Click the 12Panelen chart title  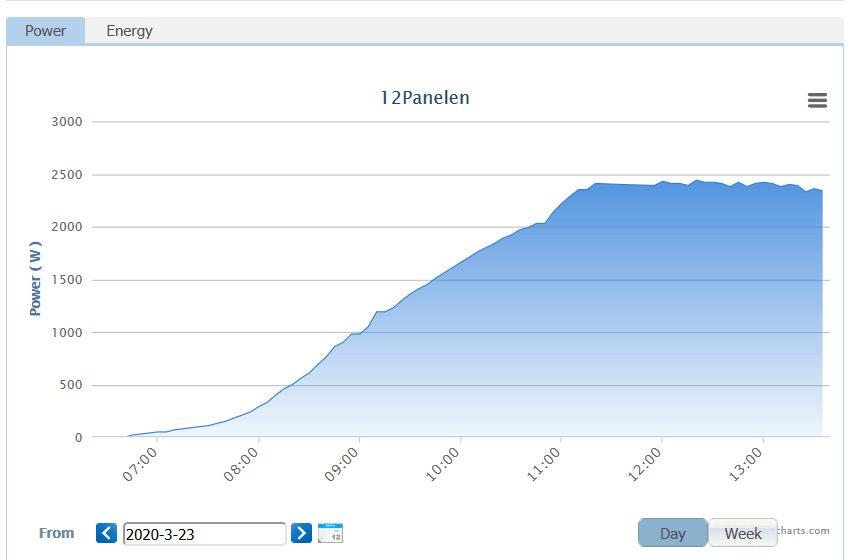(425, 98)
